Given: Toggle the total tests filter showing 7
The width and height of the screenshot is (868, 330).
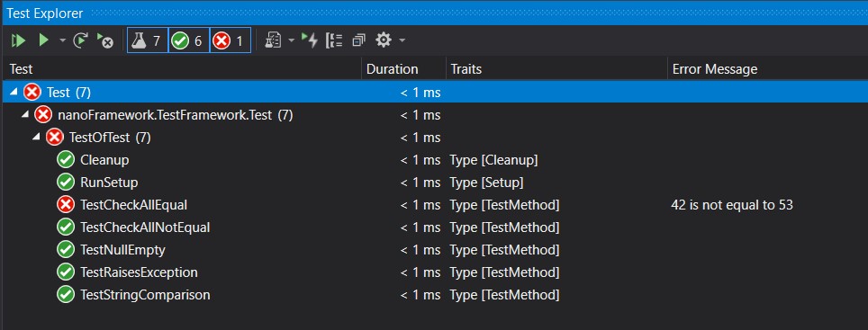Looking at the screenshot, I should (x=148, y=40).
